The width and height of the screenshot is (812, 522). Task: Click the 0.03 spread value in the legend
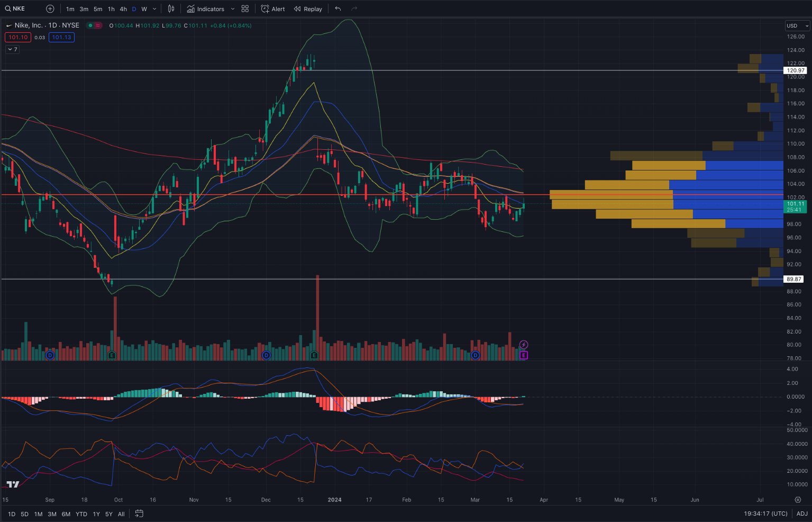tap(40, 38)
